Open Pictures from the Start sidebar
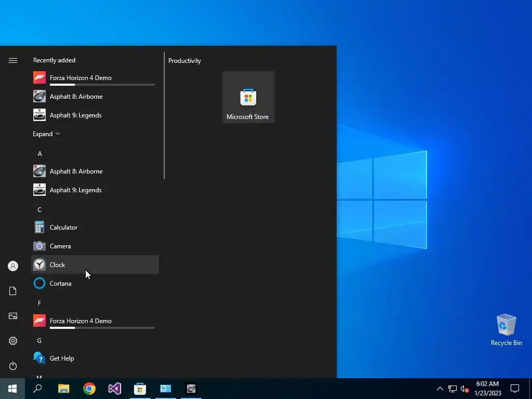 (x=13, y=316)
